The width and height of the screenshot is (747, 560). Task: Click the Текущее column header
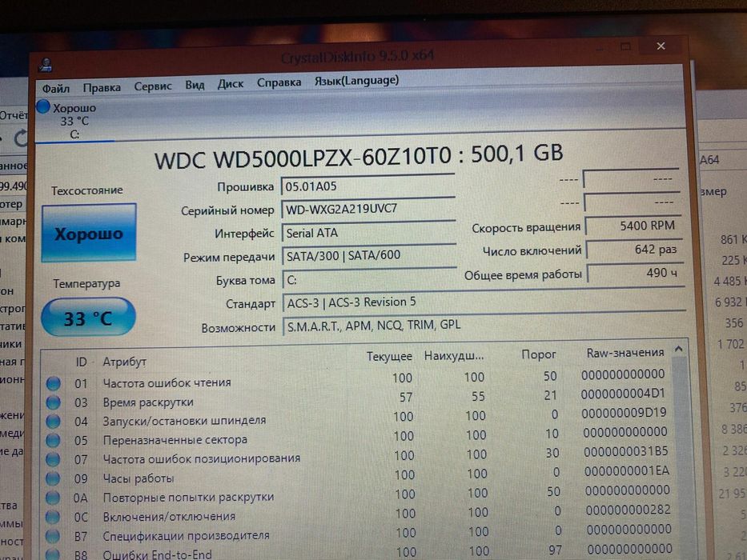tap(389, 357)
